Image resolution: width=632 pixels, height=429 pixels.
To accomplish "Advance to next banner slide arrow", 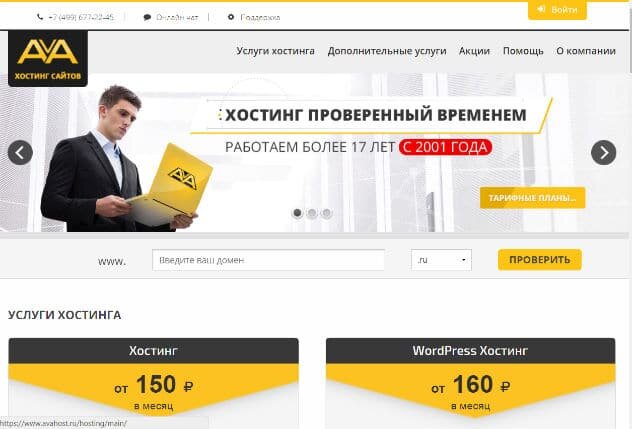I will coord(603,152).
